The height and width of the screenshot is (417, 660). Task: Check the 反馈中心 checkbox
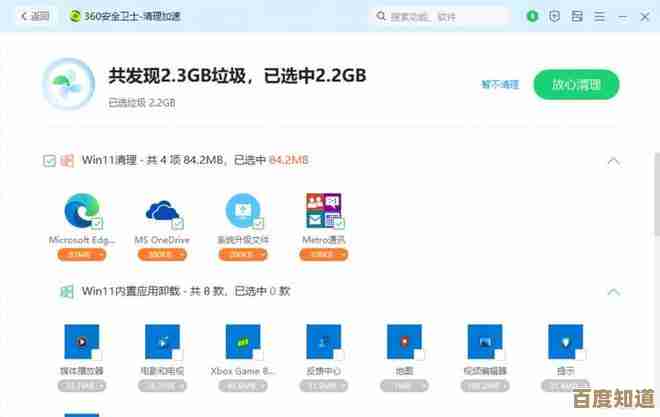(339, 355)
